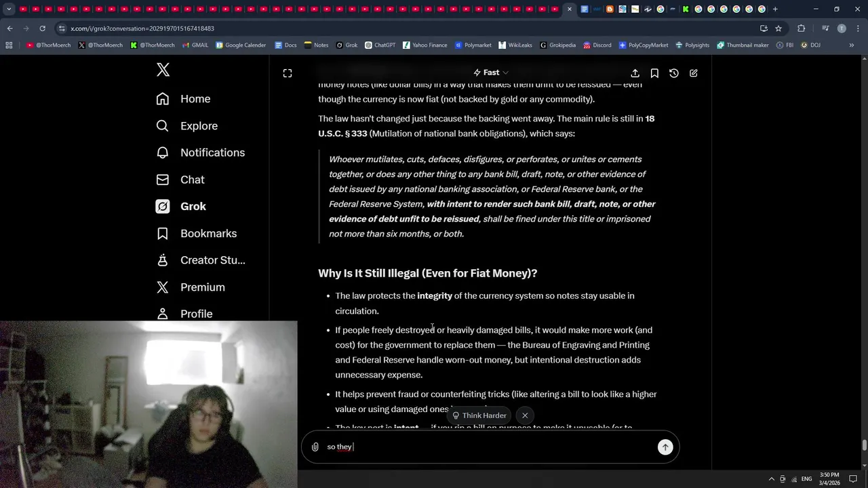The height and width of the screenshot is (488, 868).
Task: Open the Chrome profile avatar
Action: (x=842, y=28)
